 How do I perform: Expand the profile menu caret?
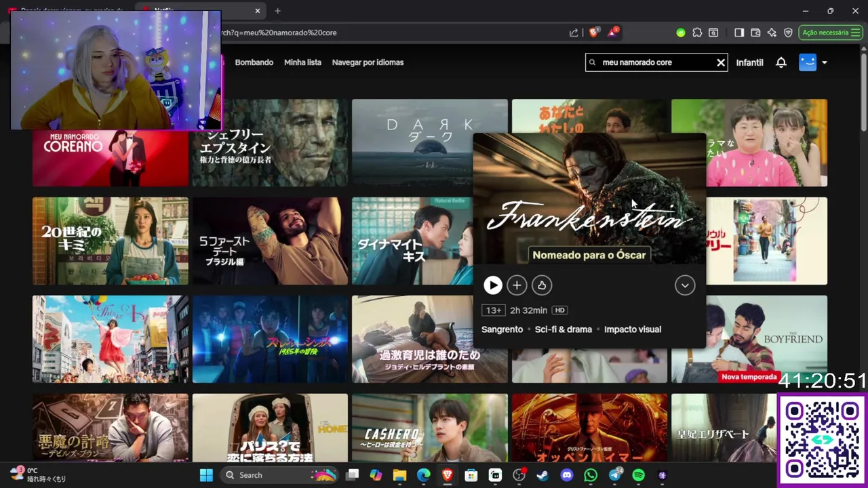coord(825,62)
